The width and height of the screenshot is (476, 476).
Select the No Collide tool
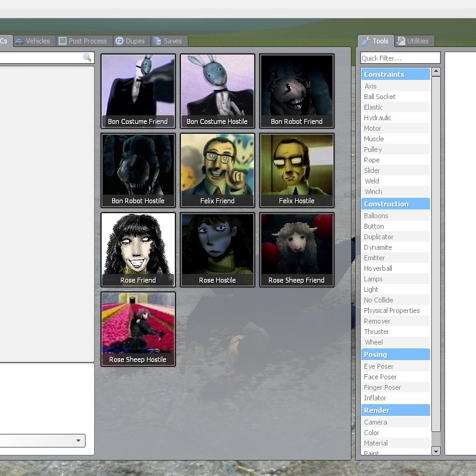(x=395, y=300)
